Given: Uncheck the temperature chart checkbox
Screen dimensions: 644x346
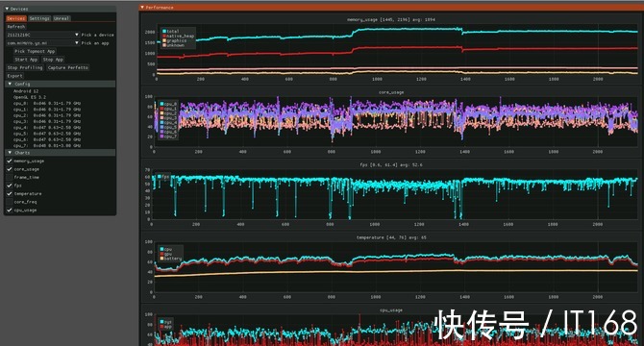Looking at the screenshot, I should click(x=10, y=194).
